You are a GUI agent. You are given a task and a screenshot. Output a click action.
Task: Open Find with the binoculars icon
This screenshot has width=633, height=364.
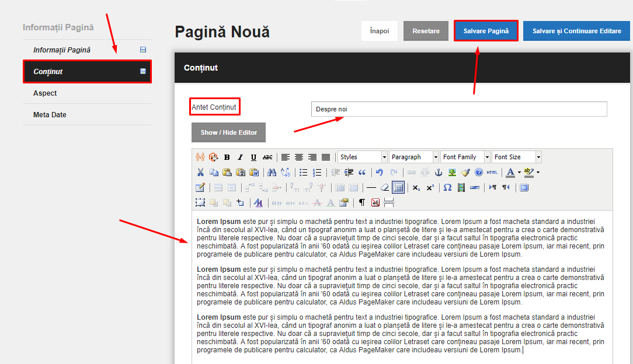[272, 173]
